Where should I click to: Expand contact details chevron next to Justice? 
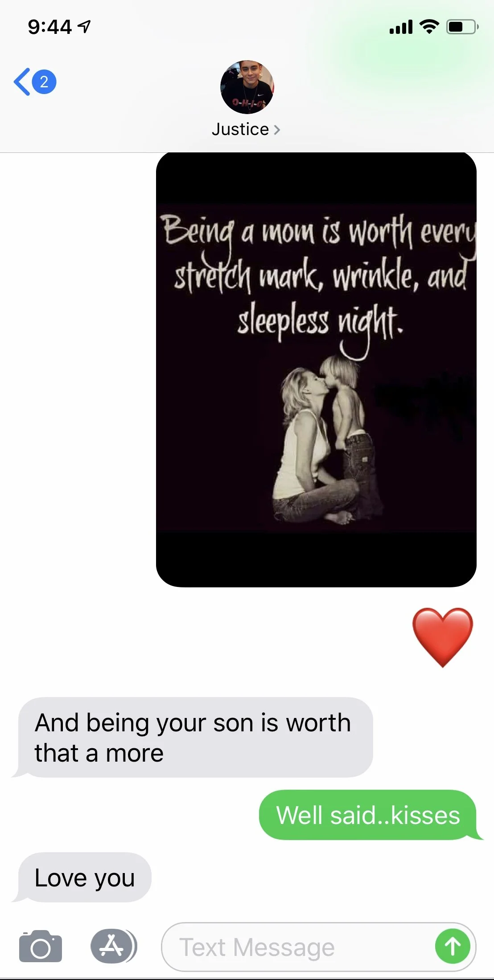click(277, 130)
